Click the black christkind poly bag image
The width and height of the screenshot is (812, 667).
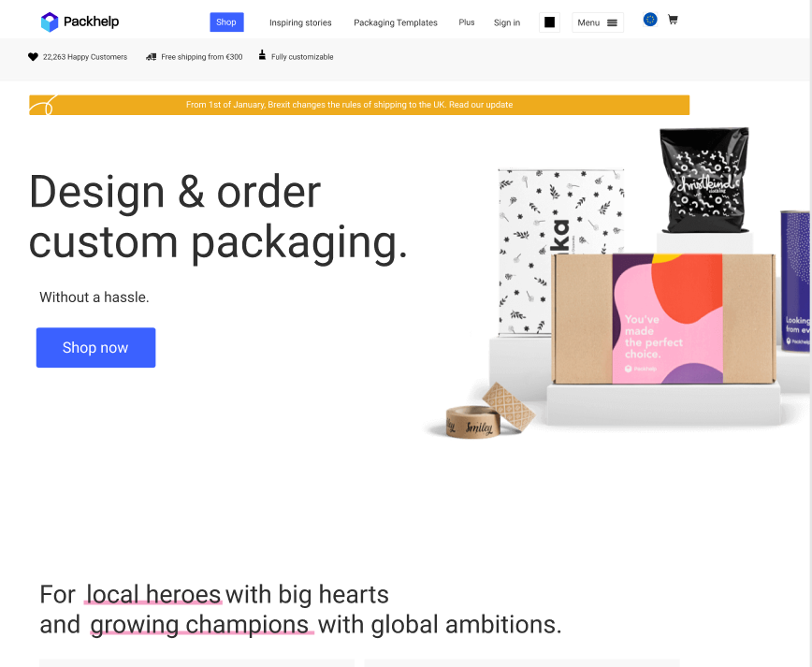pos(704,180)
